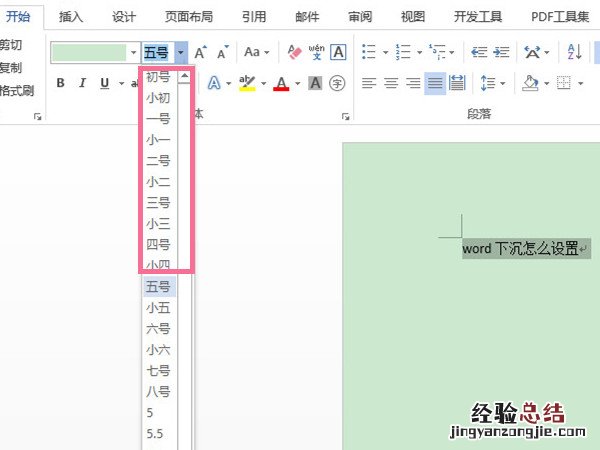
Task: Open the Phonetic Guide (wén) tool
Action: [316, 52]
